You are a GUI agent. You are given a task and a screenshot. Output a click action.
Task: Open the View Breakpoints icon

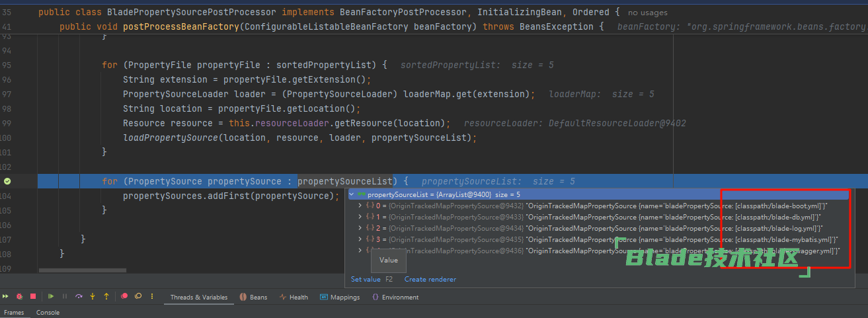tap(124, 297)
